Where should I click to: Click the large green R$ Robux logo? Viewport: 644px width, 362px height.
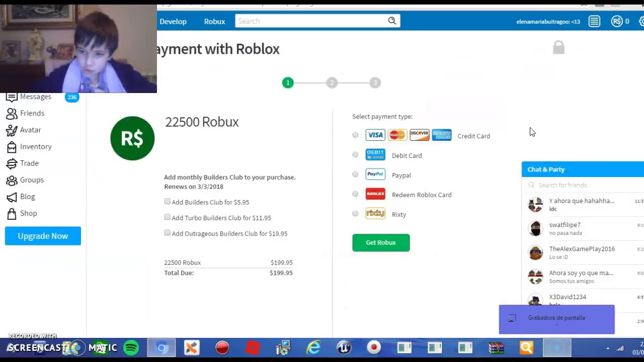point(132,138)
